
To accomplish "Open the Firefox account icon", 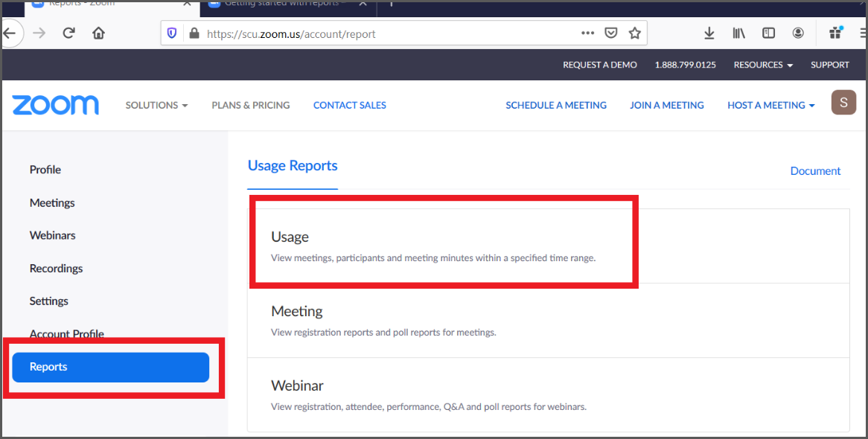I will [798, 33].
